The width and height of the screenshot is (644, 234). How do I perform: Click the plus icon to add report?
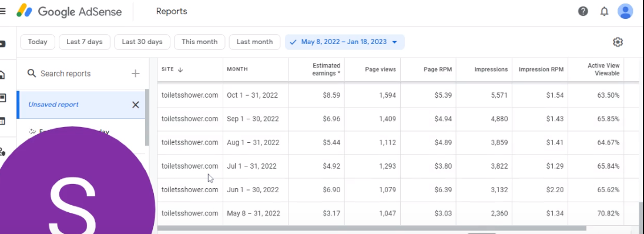pyautogui.click(x=136, y=73)
